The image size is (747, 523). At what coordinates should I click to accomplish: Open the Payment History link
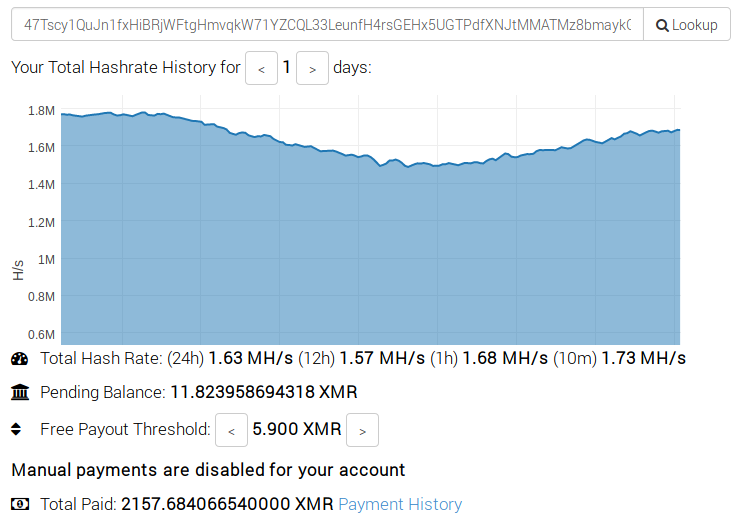(x=400, y=504)
